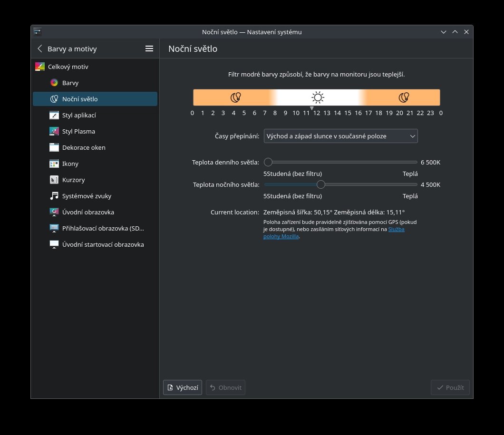
Task: Click the sun icon in timeline bar
Action: point(318,97)
